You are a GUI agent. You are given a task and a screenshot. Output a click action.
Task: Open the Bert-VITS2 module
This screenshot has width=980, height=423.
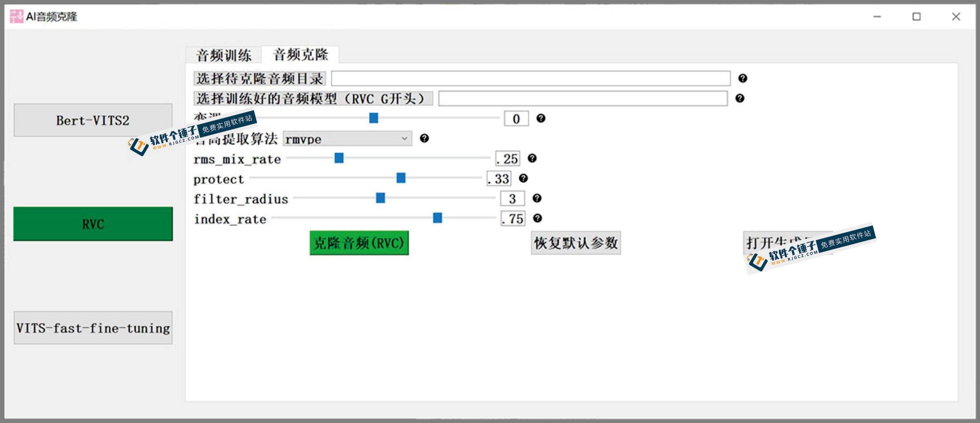coord(93,120)
